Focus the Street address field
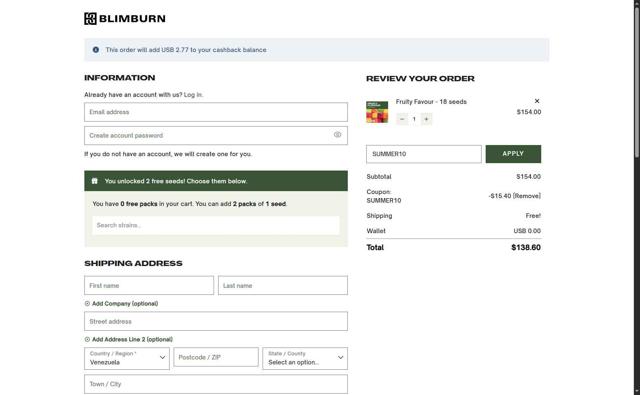The height and width of the screenshot is (395, 640). pyautogui.click(x=216, y=321)
